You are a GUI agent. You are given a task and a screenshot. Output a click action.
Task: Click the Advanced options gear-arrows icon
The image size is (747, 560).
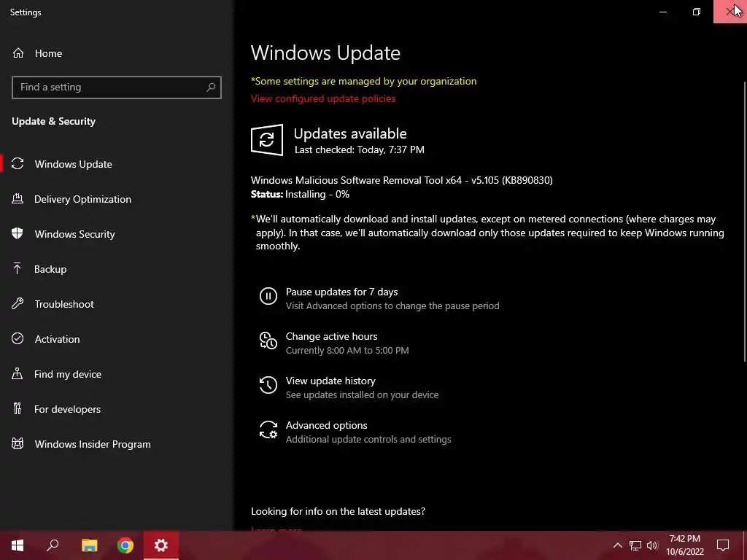pyautogui.click(x=268, y=429)
